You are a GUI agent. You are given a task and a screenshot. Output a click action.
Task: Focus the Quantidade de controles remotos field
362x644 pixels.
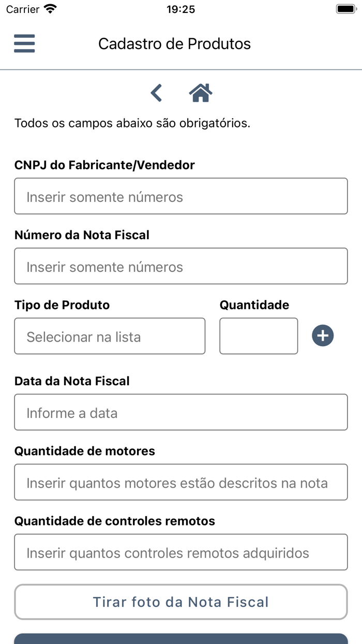point(181,552)
